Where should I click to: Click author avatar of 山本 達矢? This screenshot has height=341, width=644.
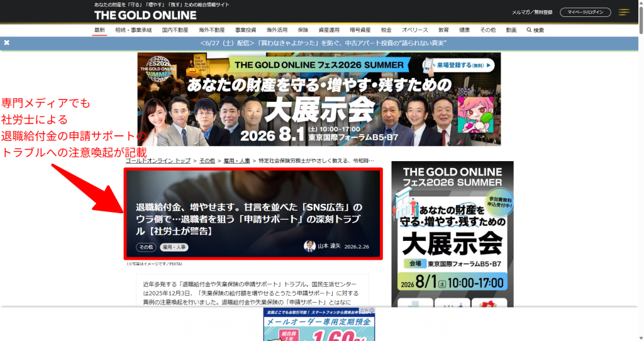click(309, 246)
